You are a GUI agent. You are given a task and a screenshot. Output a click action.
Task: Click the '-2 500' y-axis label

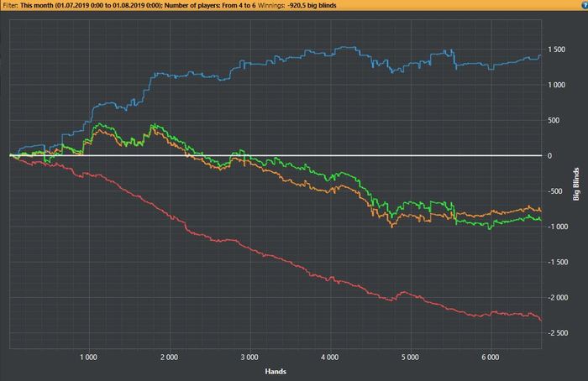pyautogui.click(x=556, y=333)
